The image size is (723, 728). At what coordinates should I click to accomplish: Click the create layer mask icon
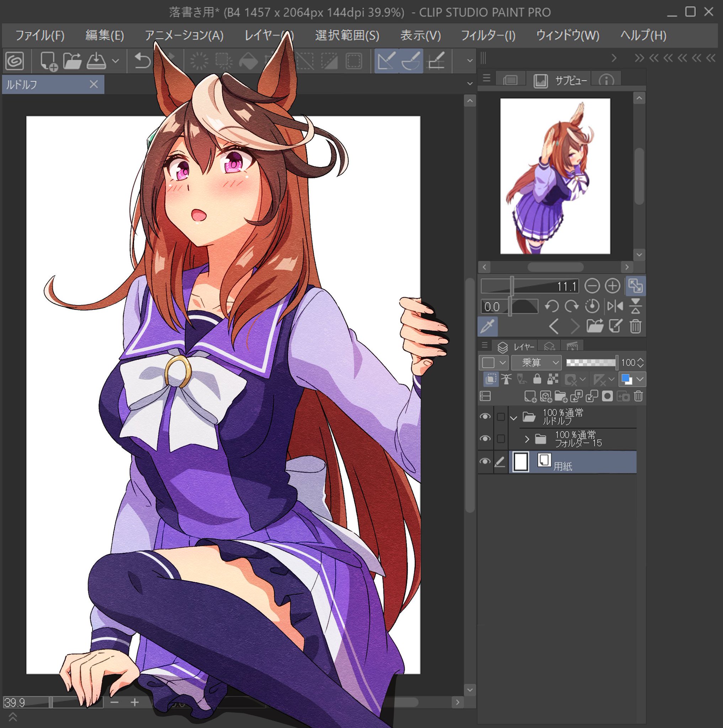[607, 396]
